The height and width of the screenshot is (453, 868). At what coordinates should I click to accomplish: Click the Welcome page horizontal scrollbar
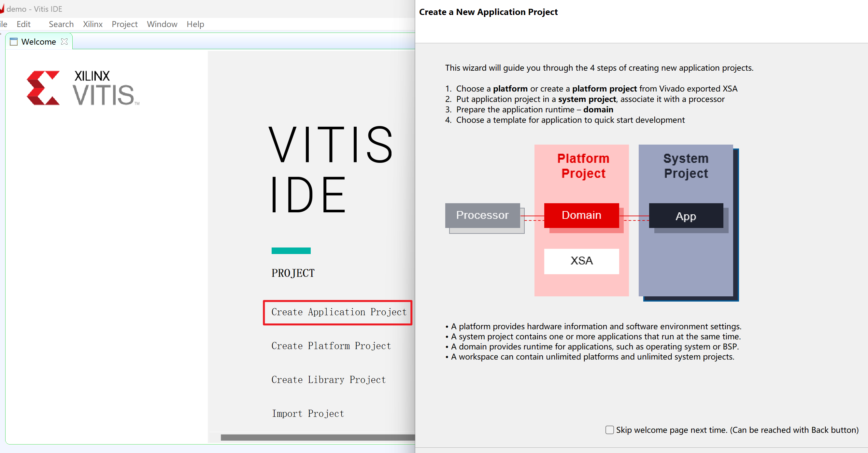point(318,437)
